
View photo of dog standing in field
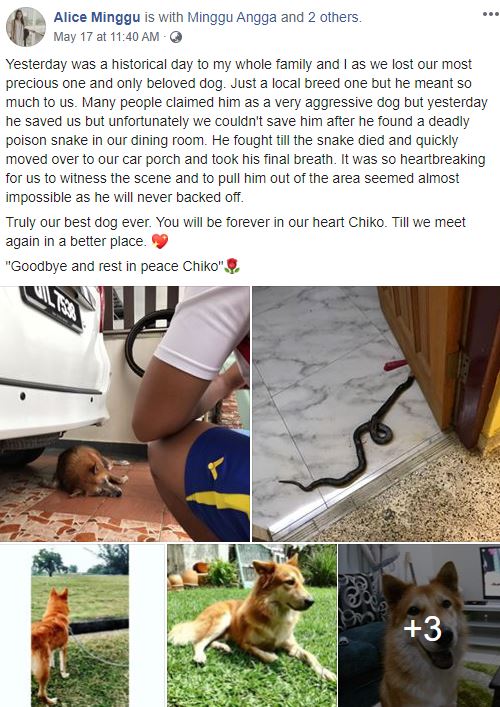[82, 625]
